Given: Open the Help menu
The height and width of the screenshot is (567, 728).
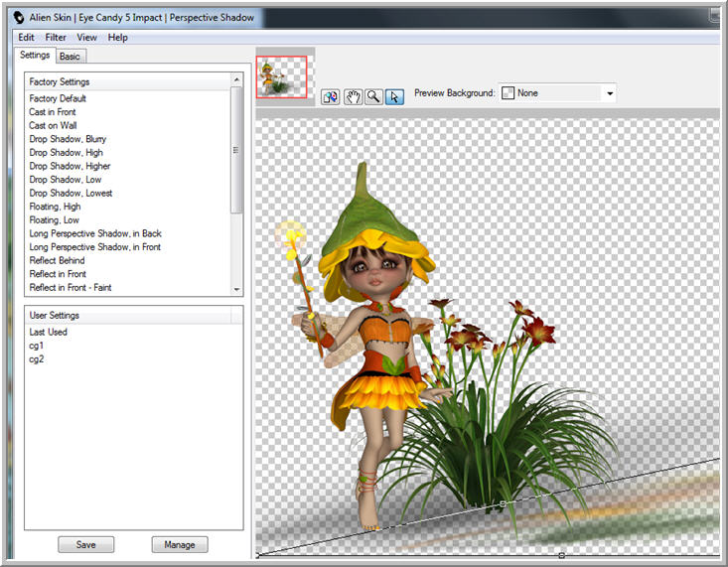Looking at the screenshot, I should [117, 37].
